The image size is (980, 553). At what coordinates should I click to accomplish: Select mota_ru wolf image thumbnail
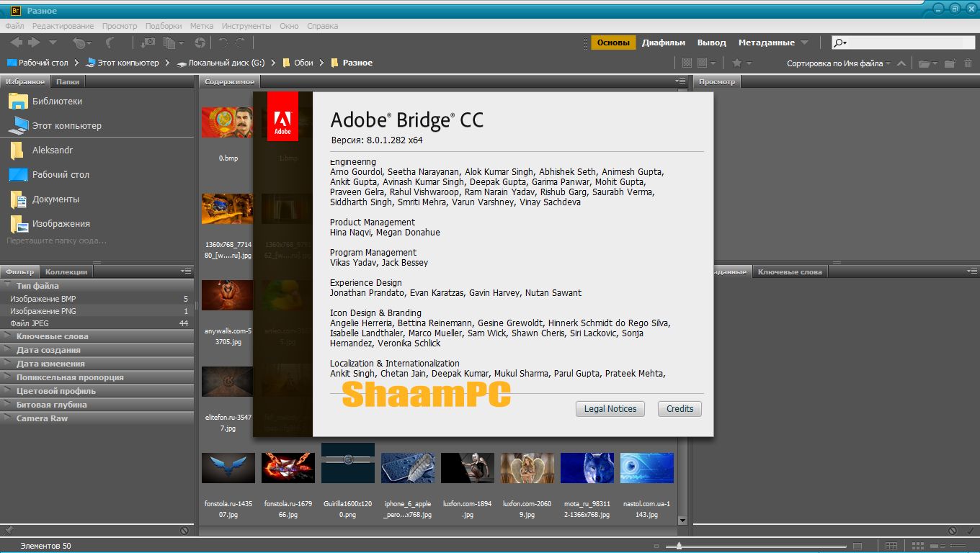pyautogui.click(x=587, y=468)
